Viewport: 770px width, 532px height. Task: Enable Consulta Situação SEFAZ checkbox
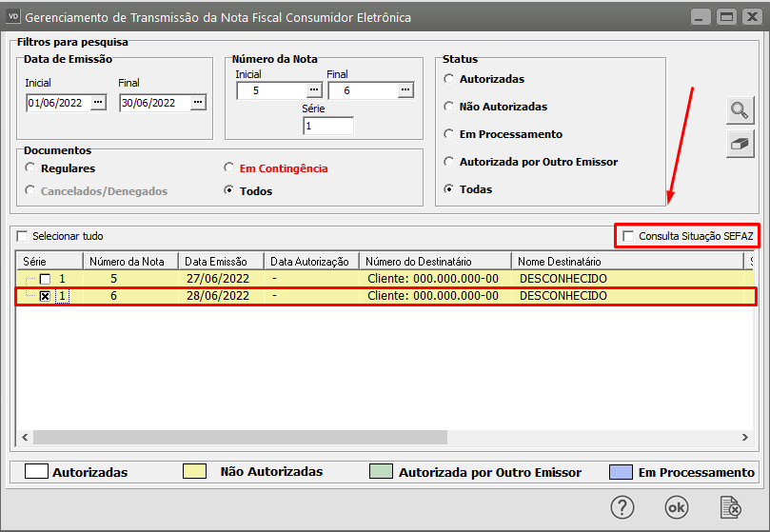pyautogui.click(x=627, y=235)
